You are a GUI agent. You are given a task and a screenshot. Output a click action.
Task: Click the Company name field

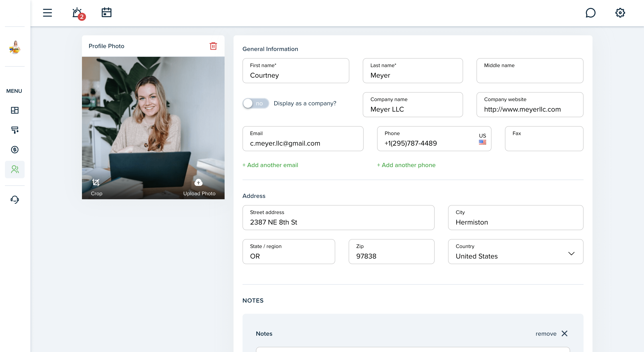pyautogui.click(x=413, y=105)
